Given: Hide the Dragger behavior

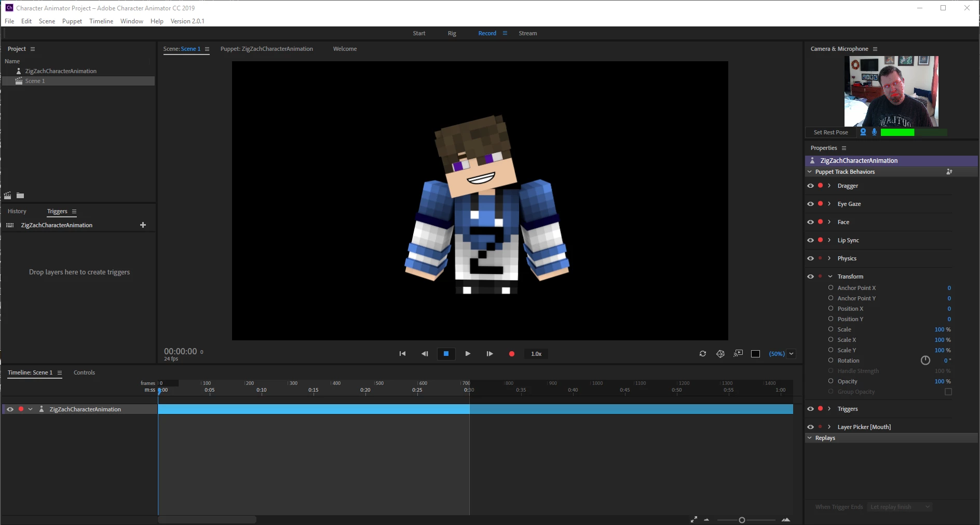Looking at the screenshot, I should coord(810,186).
